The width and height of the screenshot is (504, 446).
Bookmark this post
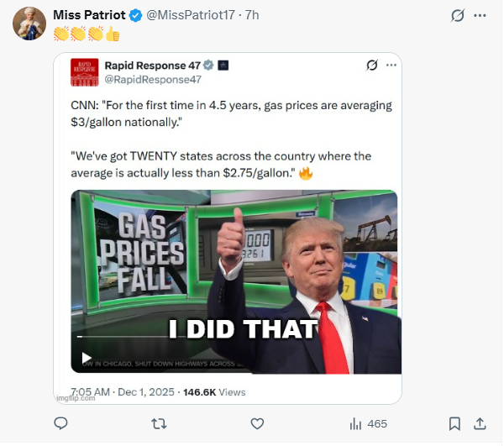tap(454, 424)
